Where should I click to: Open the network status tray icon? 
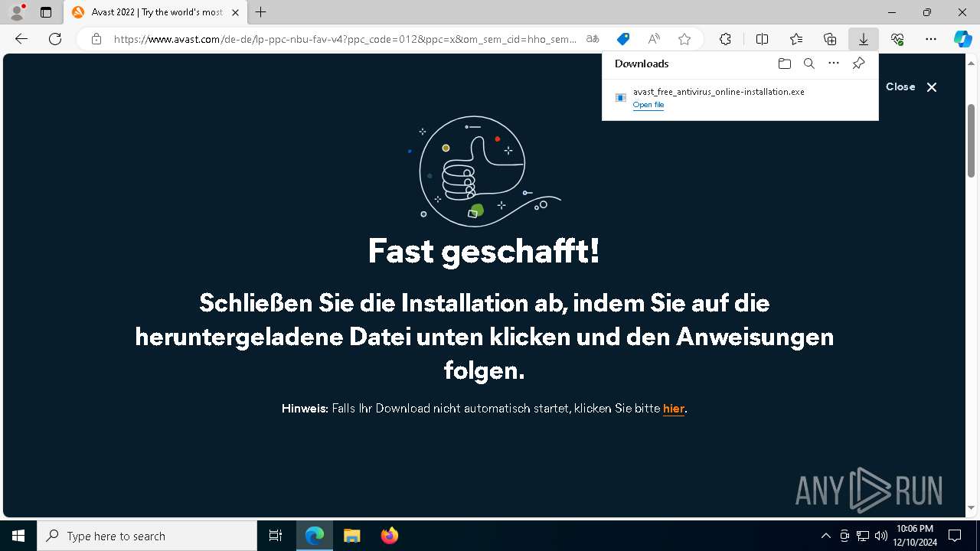[863, 536]
